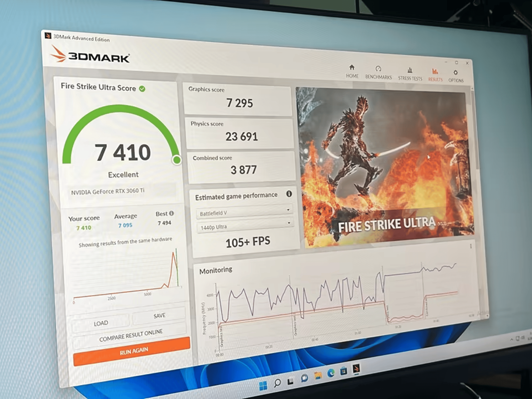Viewport: 532px width, 399px height.
Task: Maximize the 3DMark window
Action: click(456, 63)
